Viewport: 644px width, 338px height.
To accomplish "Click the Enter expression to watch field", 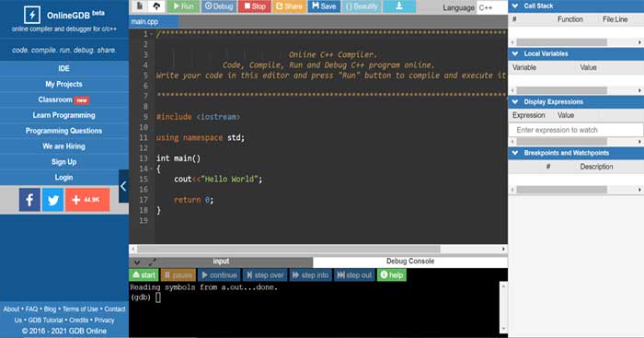I will coord(576,130).
